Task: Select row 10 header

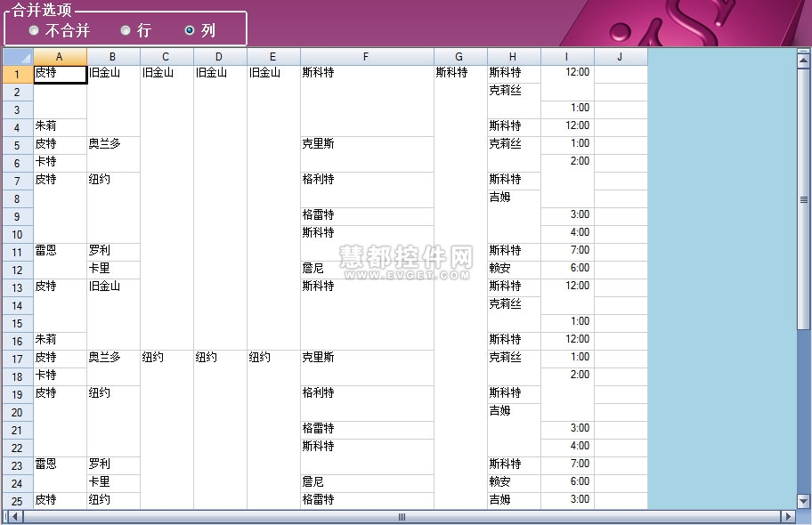Action: (x=18, y=235)
